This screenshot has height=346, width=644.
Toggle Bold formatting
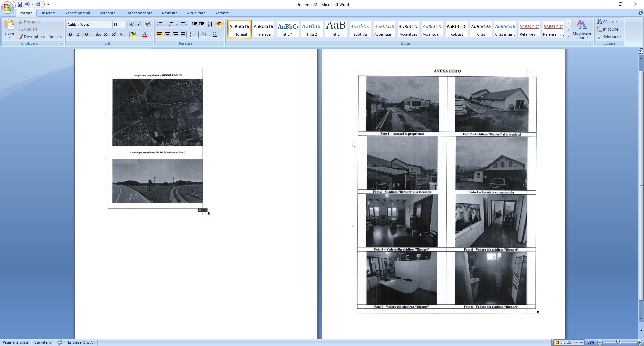[x=70, y=34]
